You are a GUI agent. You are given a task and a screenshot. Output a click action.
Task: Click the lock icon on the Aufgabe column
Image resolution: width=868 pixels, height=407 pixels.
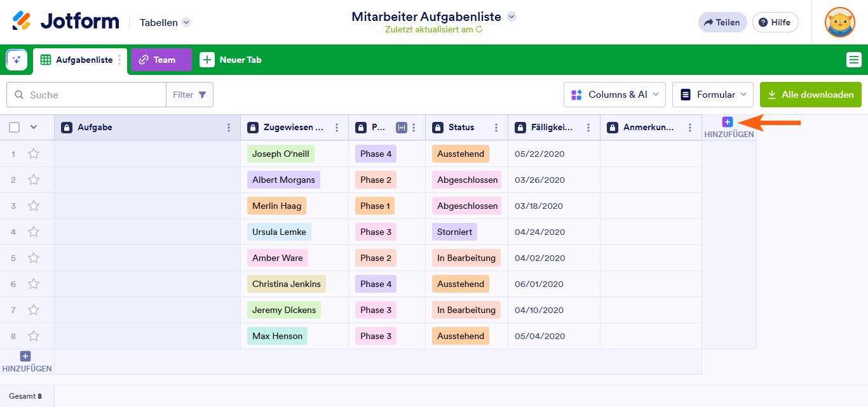pyautogui.click(x=67, y=127)
